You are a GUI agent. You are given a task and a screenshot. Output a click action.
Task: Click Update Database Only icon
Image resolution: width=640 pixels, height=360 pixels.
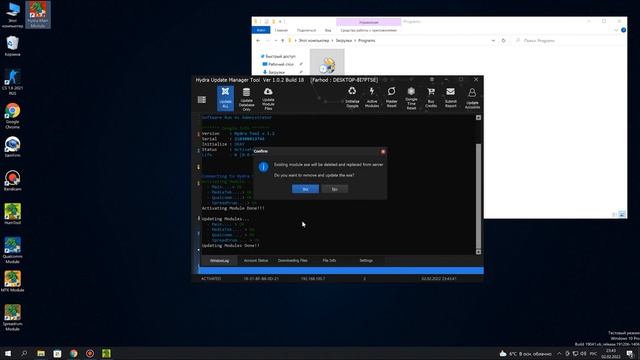coord(247,99)
